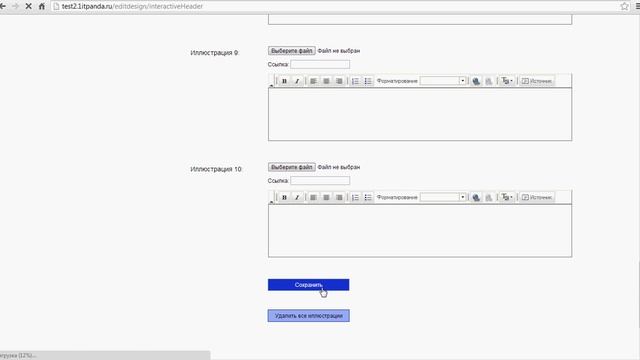Align text left in Иллюстрация 10 editor

[x=313, y=197]
